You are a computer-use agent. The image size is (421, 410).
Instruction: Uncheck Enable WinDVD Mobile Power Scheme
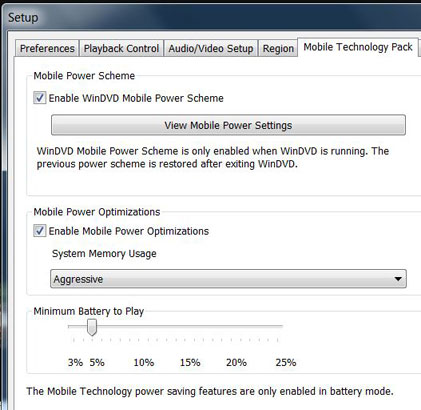point(40,98)
